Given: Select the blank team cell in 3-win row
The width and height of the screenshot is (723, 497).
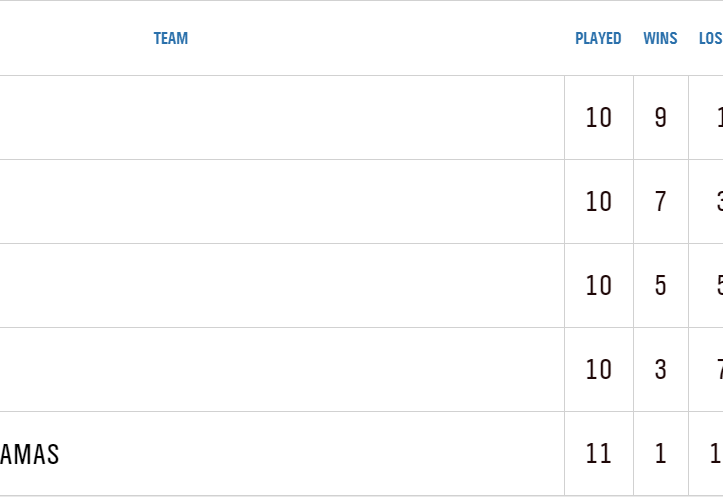Looking at the screenshot, I should (x=280, y=369).
